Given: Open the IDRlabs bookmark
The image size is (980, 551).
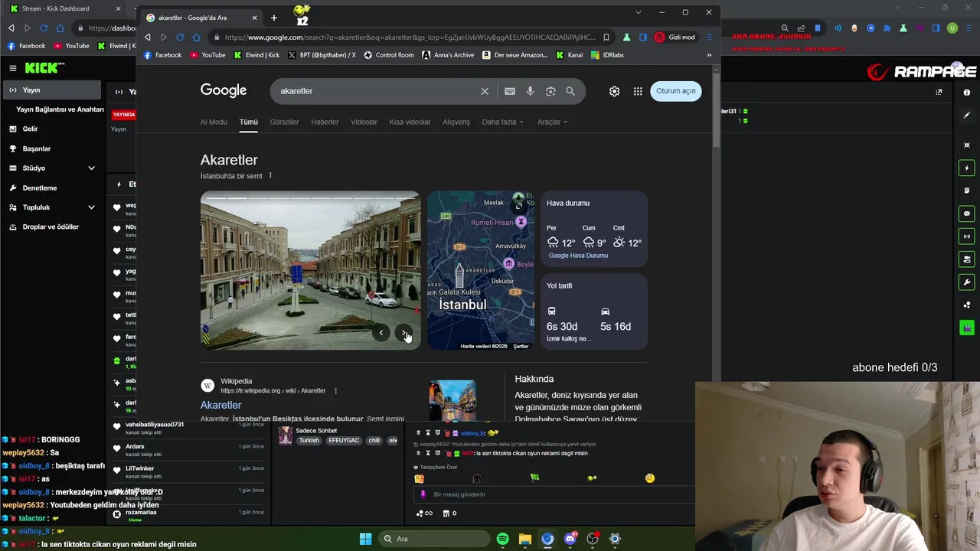Looking at the screenshot, I should (609, 55).
